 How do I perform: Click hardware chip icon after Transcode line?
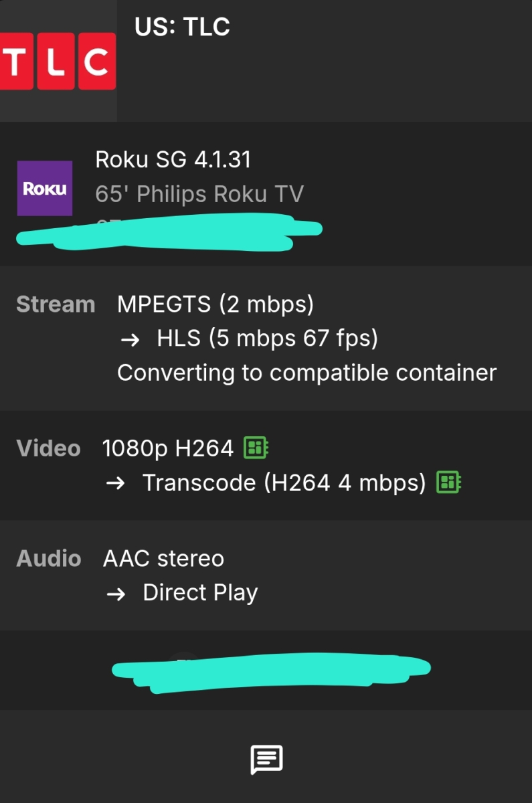tap(448, 482)
